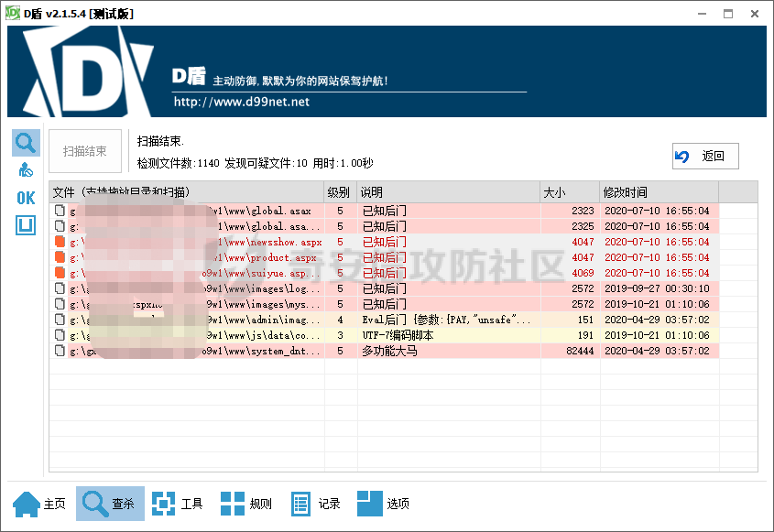Click the file icon of the admin\imag row
The image size is (774, 532).
click(x=60, y=320)
